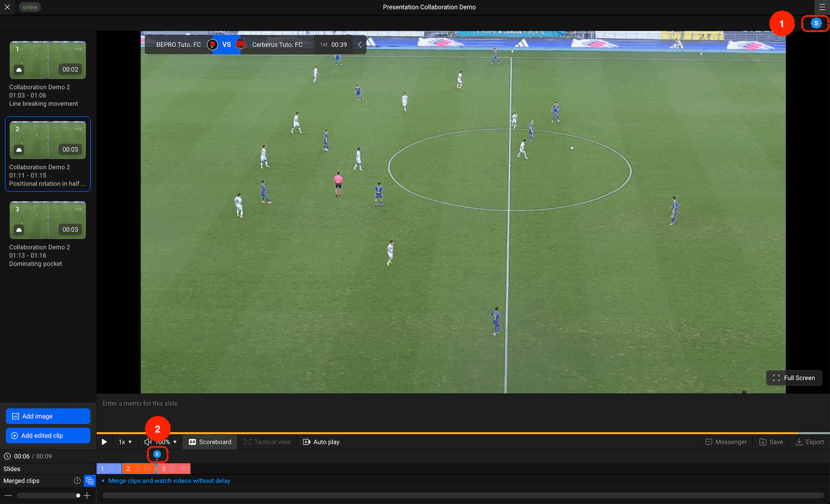Click the timeline zoom slider handle

coord(78,495)
